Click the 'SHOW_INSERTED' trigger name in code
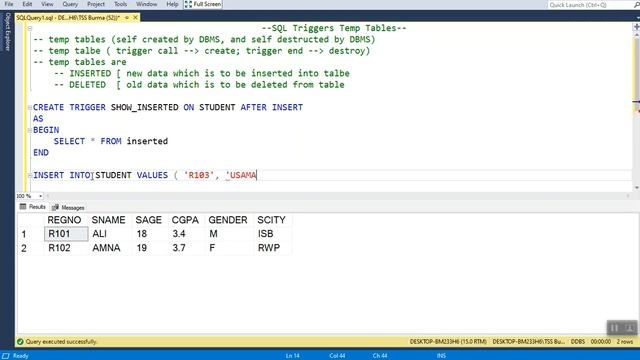The image size is (640, 360). [144, 107]
